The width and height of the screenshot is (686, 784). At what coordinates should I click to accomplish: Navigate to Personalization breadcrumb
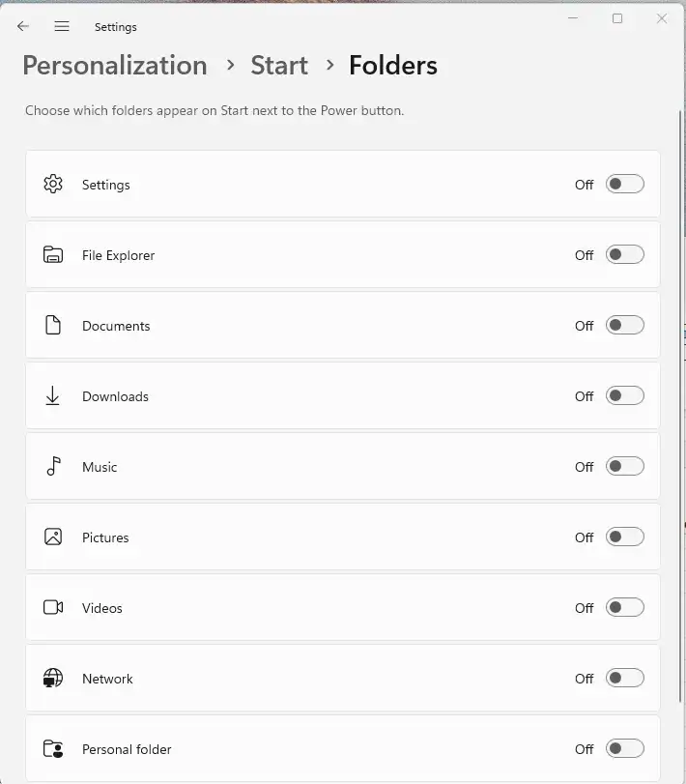pyautogui.click(x=115, y=66)
